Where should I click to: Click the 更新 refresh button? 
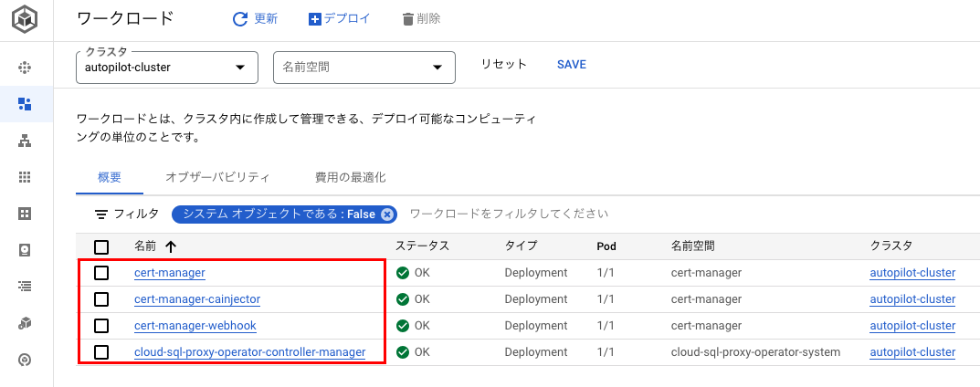point(255,19)
